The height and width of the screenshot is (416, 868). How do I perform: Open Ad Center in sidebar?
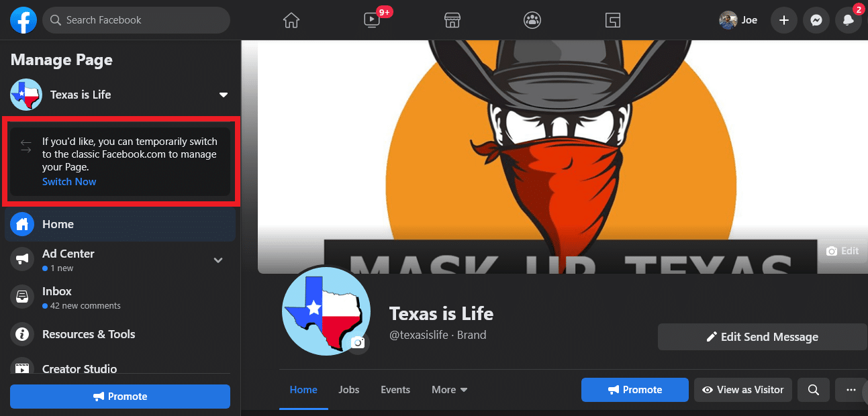(120, 260)
